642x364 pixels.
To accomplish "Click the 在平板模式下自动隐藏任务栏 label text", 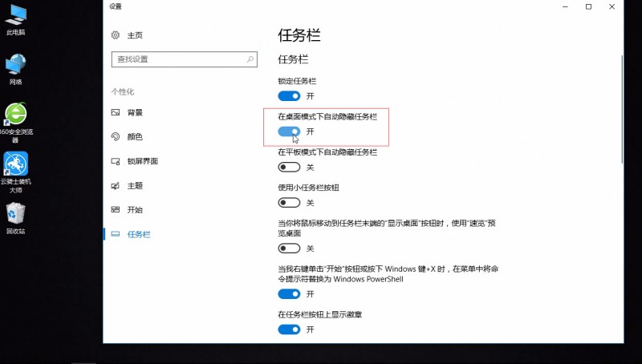I will click(x=327, y=152).
